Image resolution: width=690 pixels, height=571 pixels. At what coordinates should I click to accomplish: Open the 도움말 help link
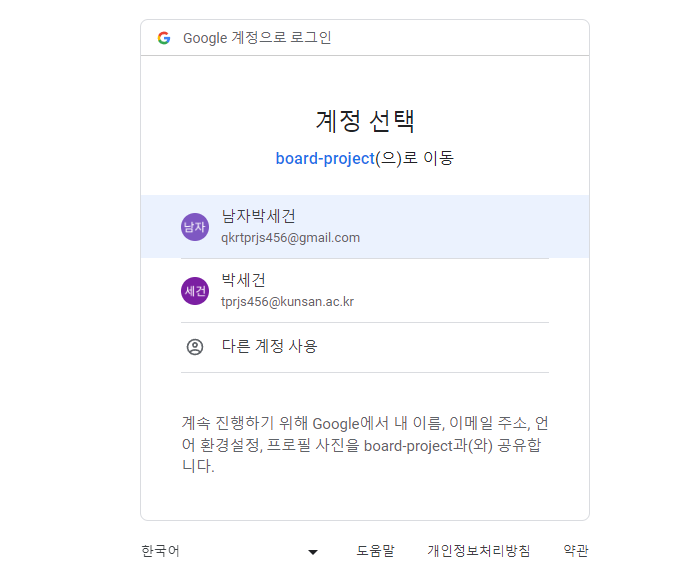click(375, 551)
